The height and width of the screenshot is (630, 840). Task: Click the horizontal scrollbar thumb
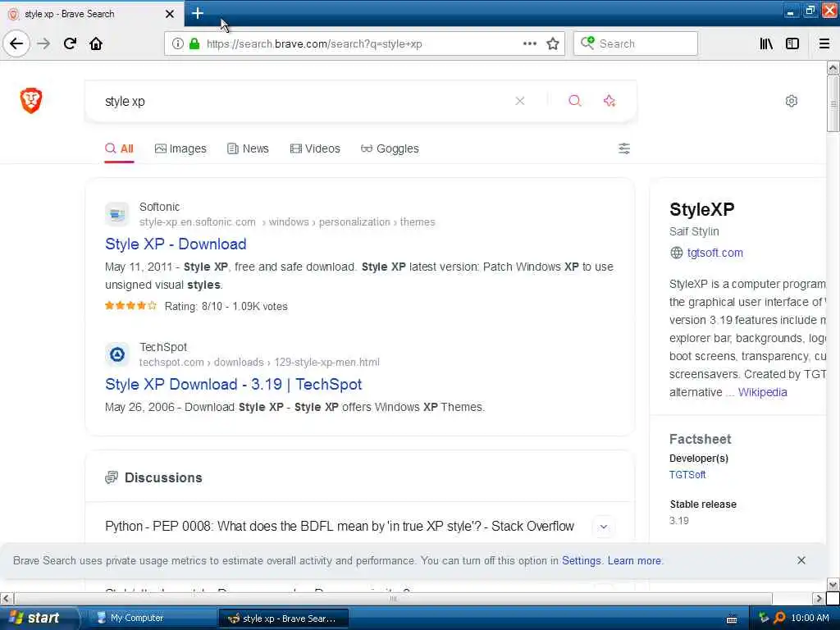(393, 598)
